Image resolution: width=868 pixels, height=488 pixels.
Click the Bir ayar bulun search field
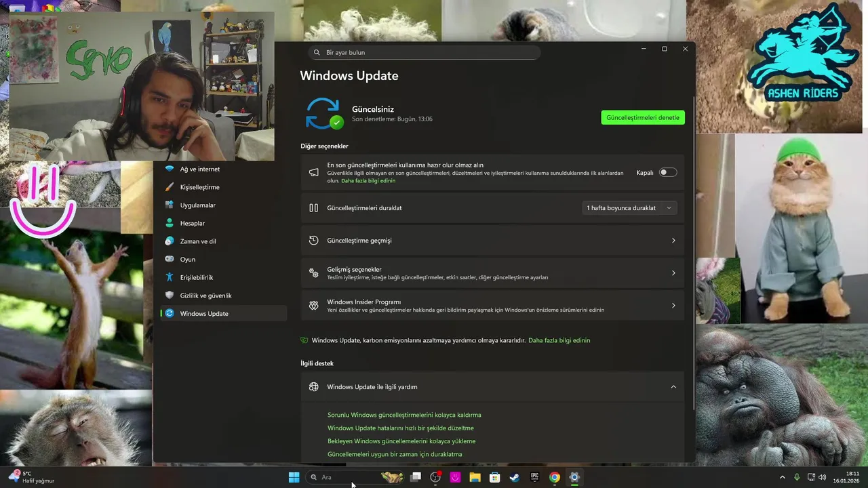click(424, 52)
